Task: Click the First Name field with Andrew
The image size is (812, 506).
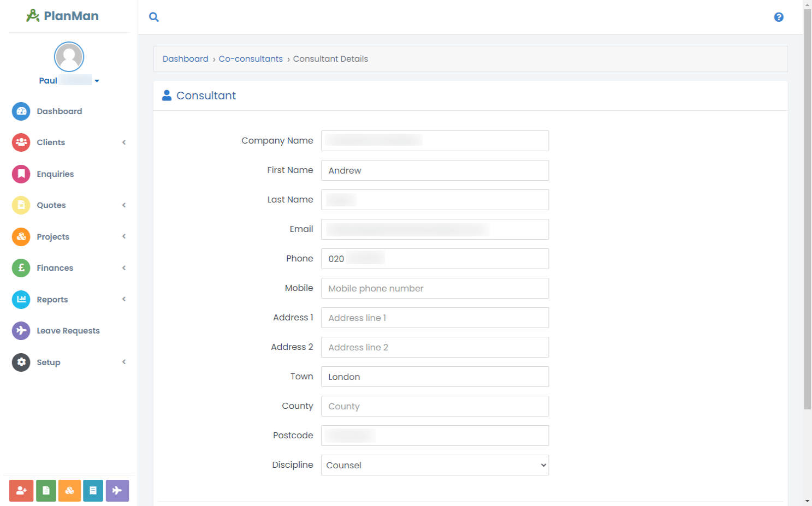Action: (435, 170)
